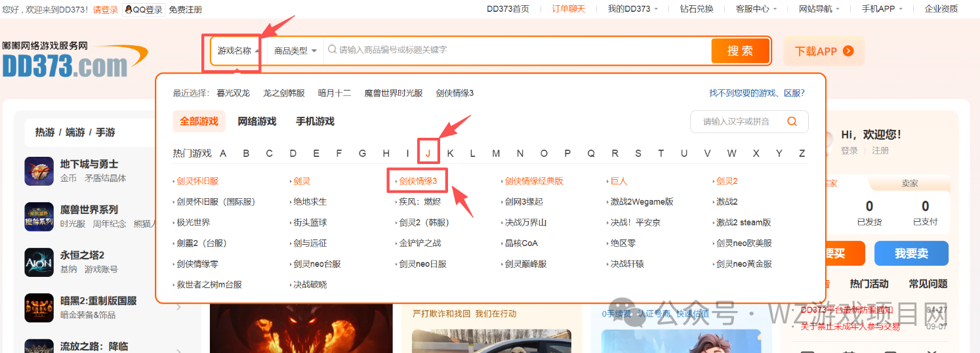This screenshot has height=353, width=980.
Task: Click the search magnifier in game filter box
Action: (x=792, y=121)
